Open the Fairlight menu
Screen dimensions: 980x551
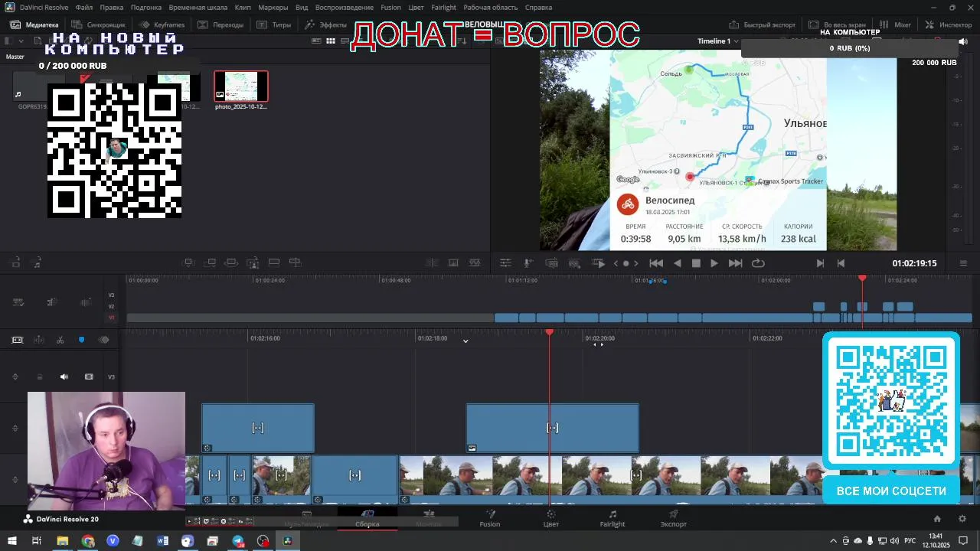pos(444,7)
